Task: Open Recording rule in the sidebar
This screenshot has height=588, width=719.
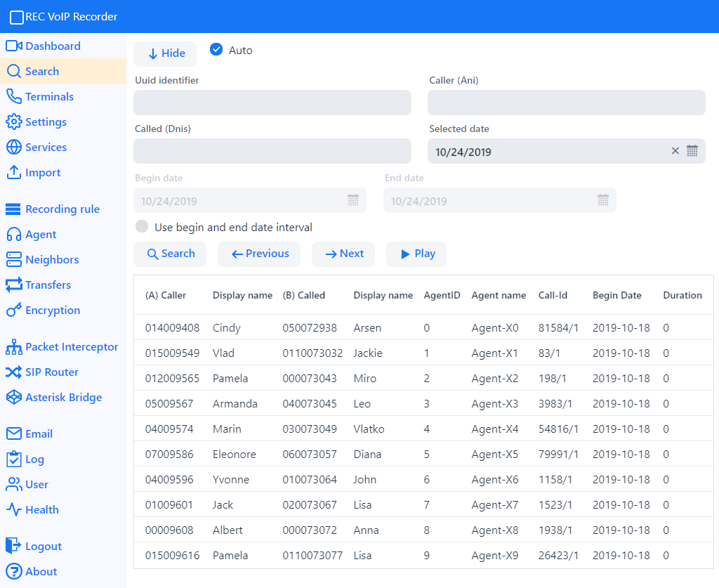Action: point(62,209)
